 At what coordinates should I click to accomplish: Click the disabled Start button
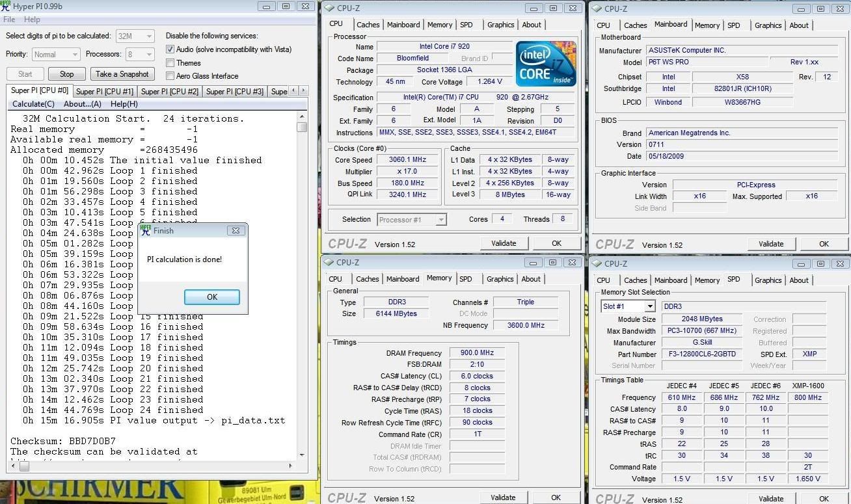click(x=25, y=74)
